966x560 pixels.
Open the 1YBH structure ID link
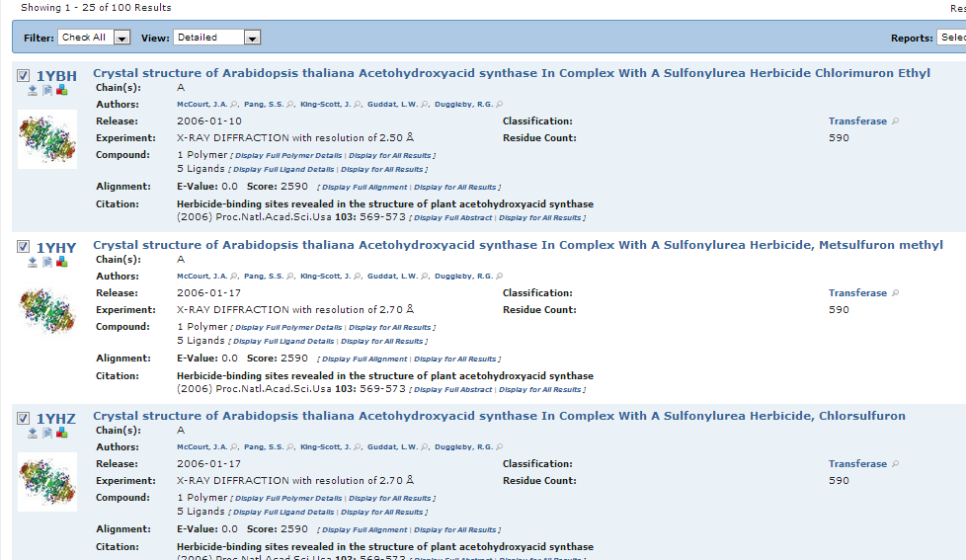[56, 76]
